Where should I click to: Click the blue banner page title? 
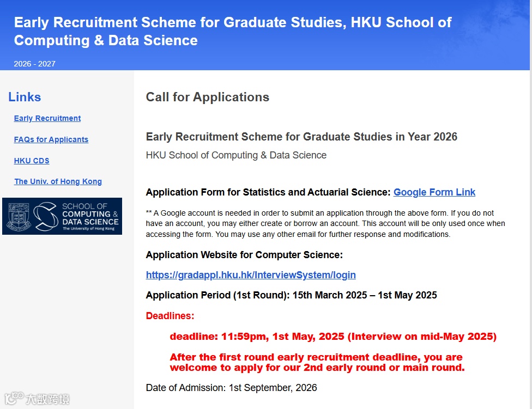(x=233, y=31)
